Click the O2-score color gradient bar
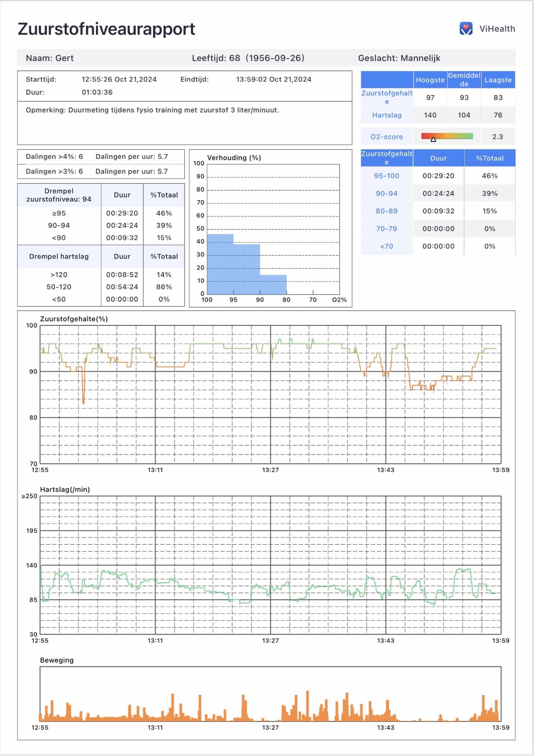The height and width of the screenshot is (756, 534). point(447,136)
